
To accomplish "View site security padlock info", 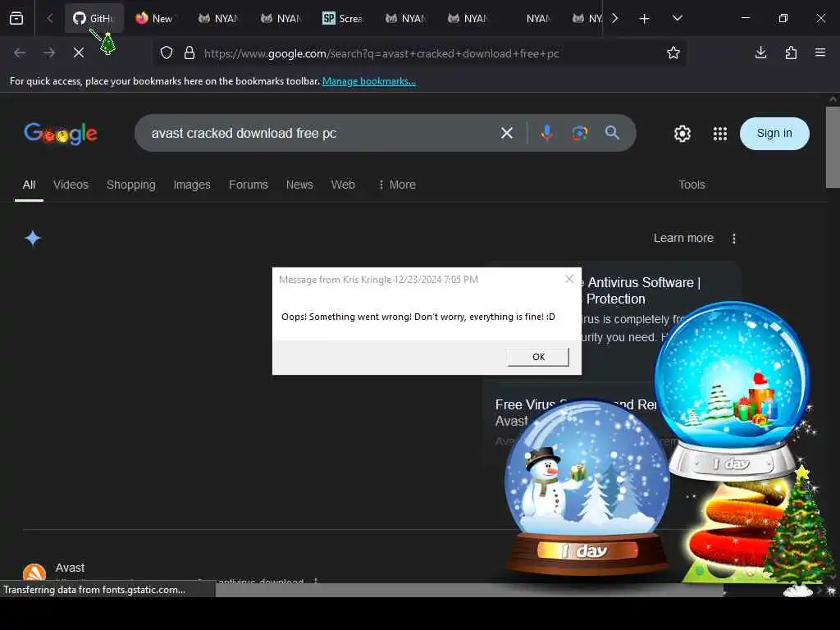I will tap(189, 53).
